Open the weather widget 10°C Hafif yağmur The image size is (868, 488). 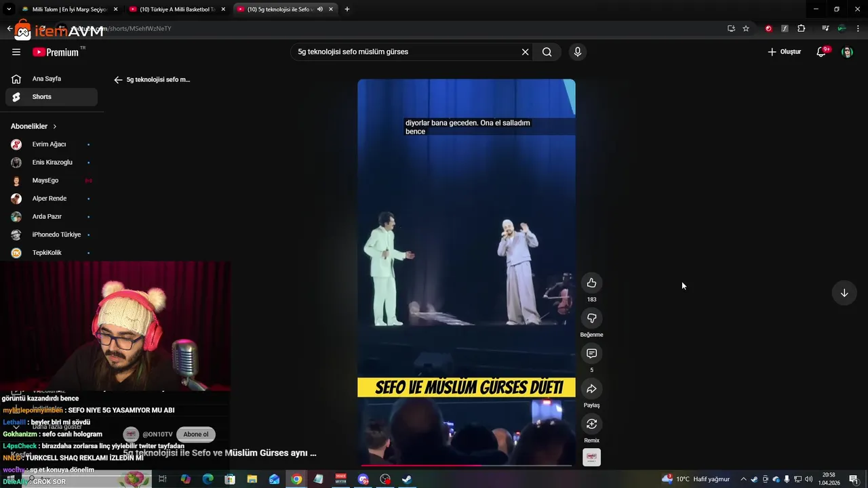(x=696, y=479)
